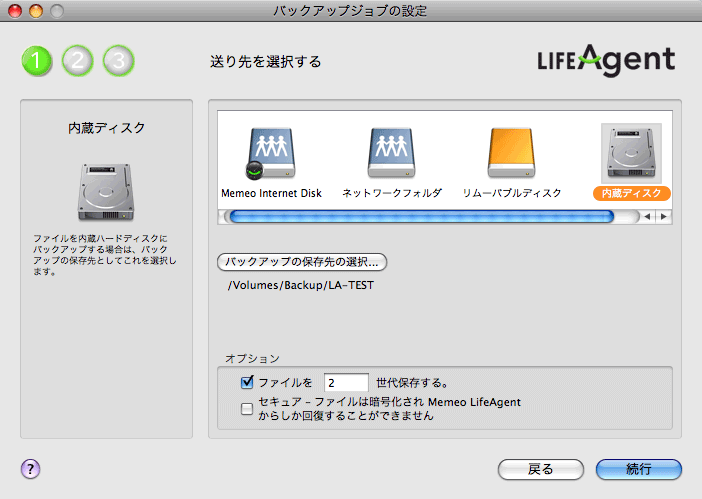Image resolution: width=702 pixels, height=499 pixels.
Task: Click the Memeo Internet Disk label
Action: click(x=271, y=193)
